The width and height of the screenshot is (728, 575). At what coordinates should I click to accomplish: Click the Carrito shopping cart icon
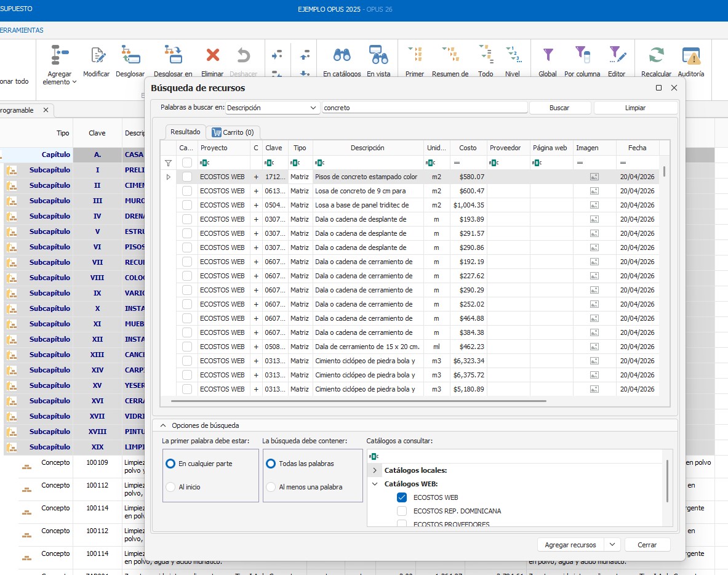tap(217, 132)
